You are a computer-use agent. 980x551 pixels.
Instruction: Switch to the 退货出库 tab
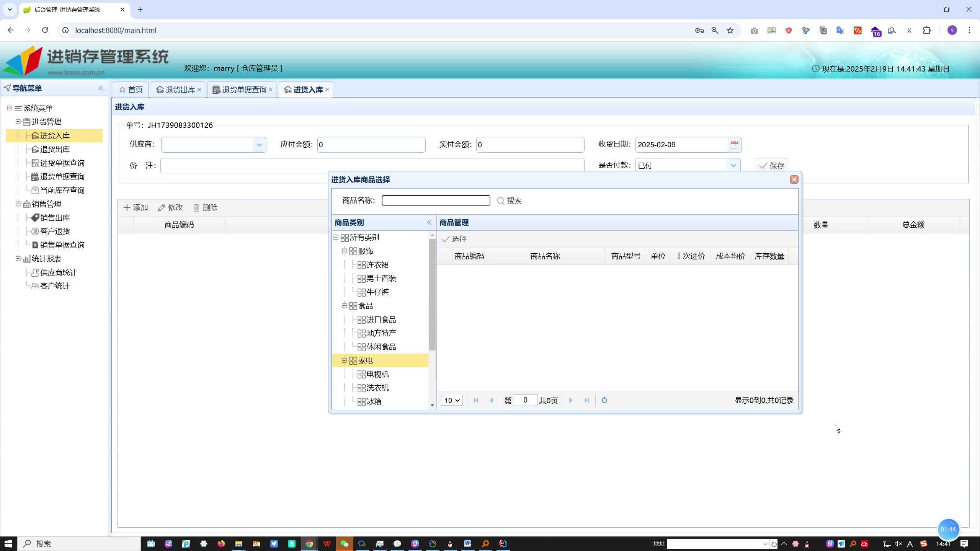[x=176, y=90]
